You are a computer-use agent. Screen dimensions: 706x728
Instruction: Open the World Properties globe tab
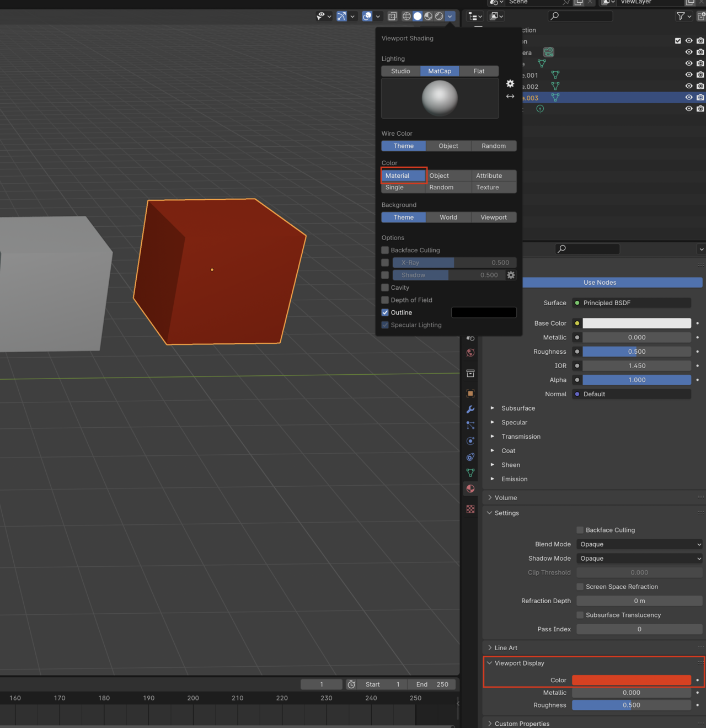[x=470, y=353]
